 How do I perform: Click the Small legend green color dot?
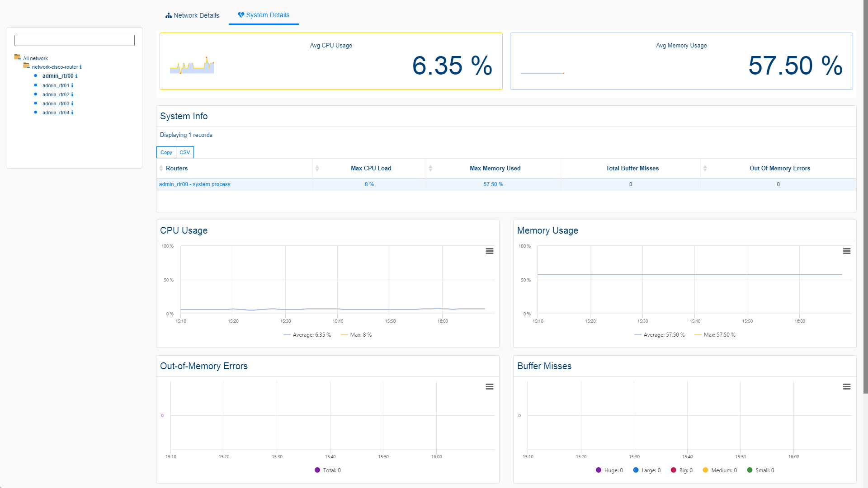[x=750, y=470]
